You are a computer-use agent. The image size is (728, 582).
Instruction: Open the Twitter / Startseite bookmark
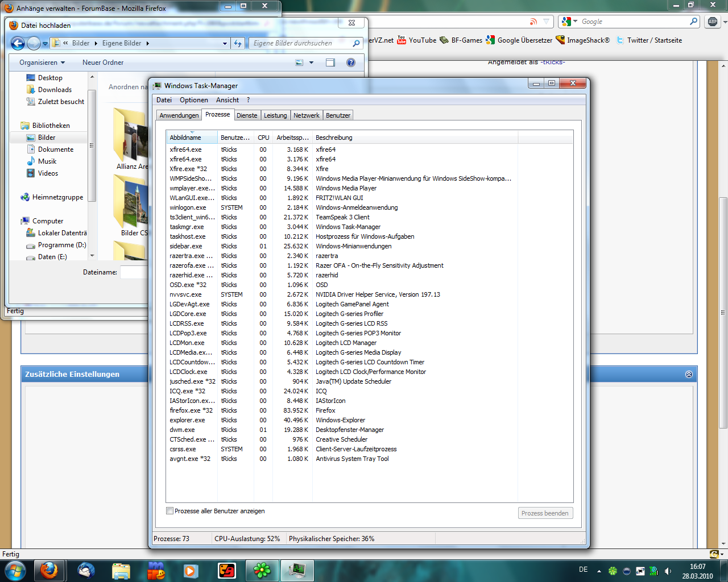coord(649,40)
